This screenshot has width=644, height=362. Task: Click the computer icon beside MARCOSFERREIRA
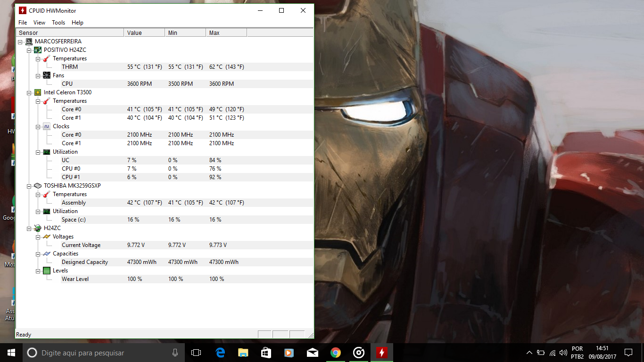[x=29, y=41]
